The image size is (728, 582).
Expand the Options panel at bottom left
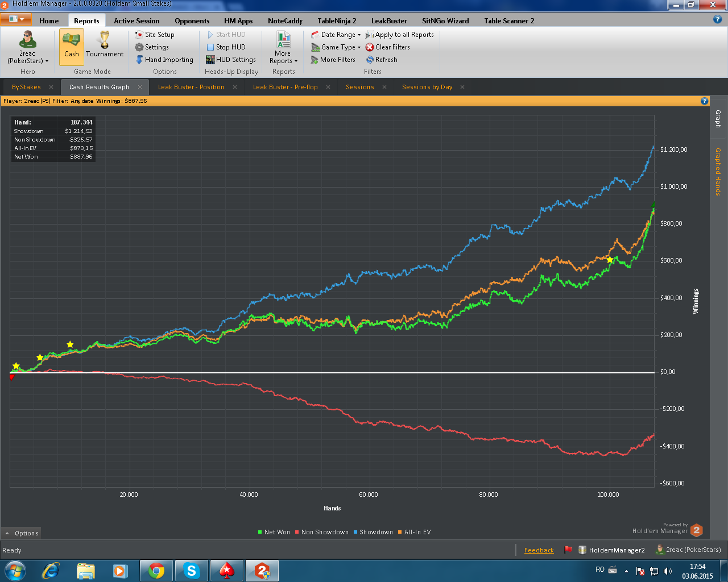tap(22, 533)
